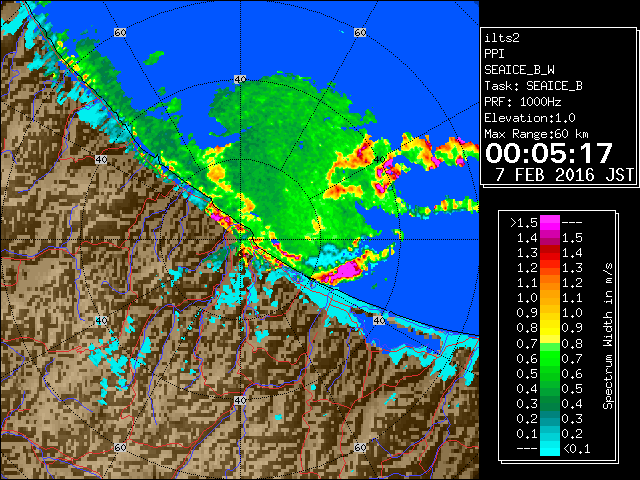Screen dimensions: 640x480
Task: Click the "60" range label in the southwest land area
Action: pos(120,447)
